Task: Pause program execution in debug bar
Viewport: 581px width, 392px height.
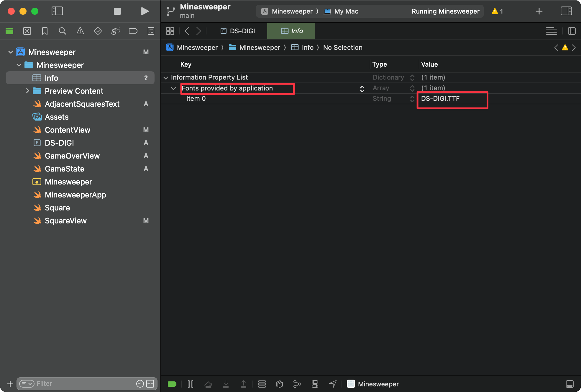Action: (191, 384)
